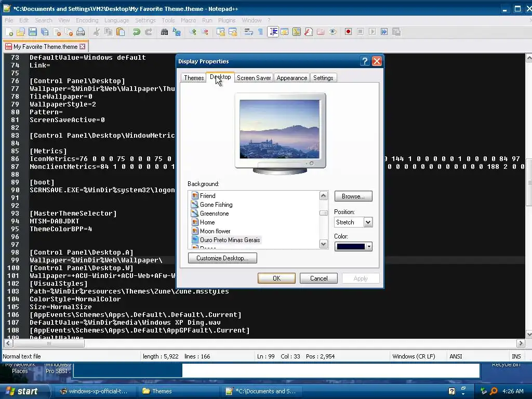Confirm Display Properties with OK

tap(276, 278)
